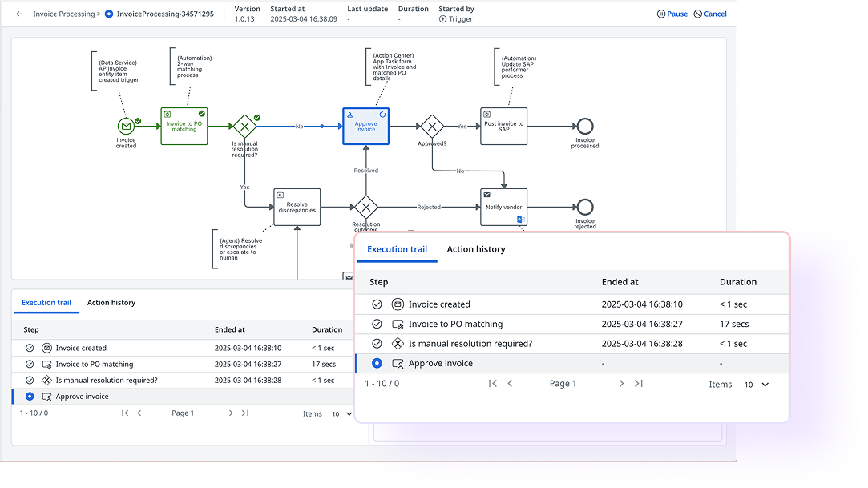868x488 pixels.
Task: Go back using the left arrow
Action: (x=19, y=14)
